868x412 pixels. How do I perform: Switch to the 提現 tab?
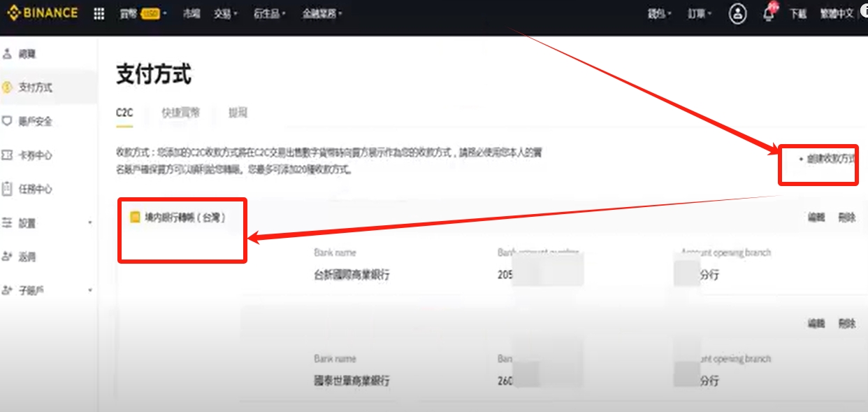tap(238, 113)
